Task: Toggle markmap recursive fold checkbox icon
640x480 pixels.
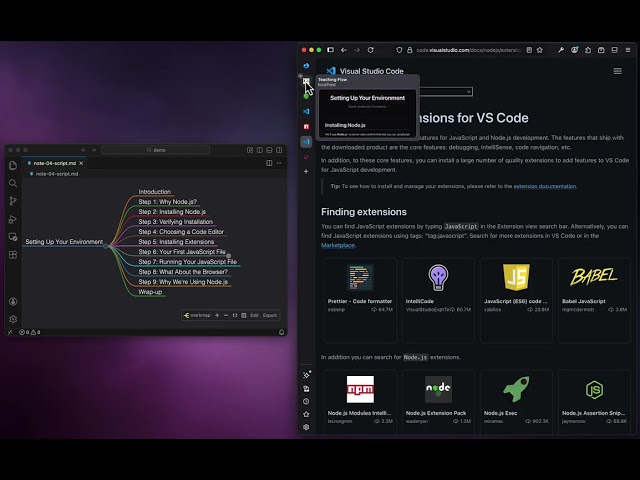Action: point(244,315)
